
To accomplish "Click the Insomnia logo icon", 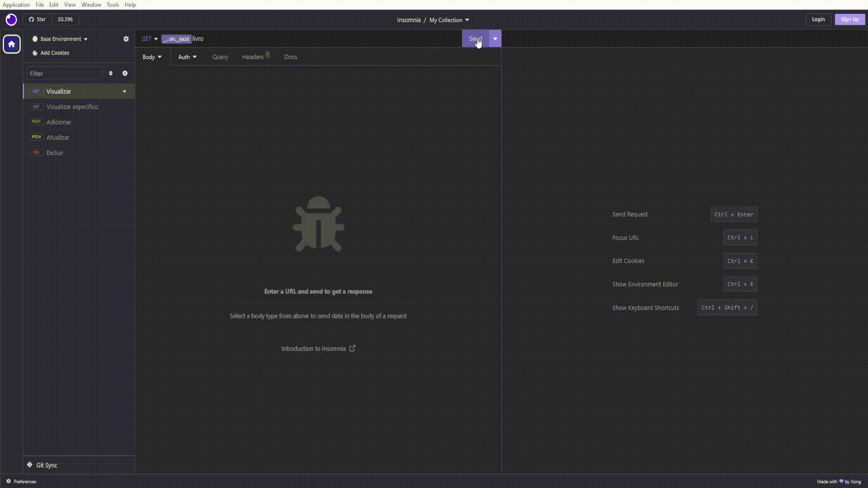I will (x=11, y=20).
